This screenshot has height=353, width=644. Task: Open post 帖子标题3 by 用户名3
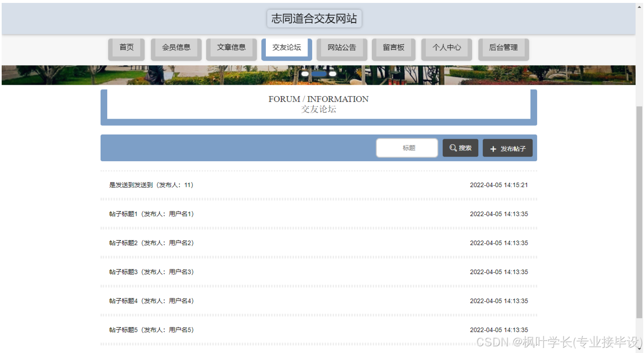(x=151, y=272)
